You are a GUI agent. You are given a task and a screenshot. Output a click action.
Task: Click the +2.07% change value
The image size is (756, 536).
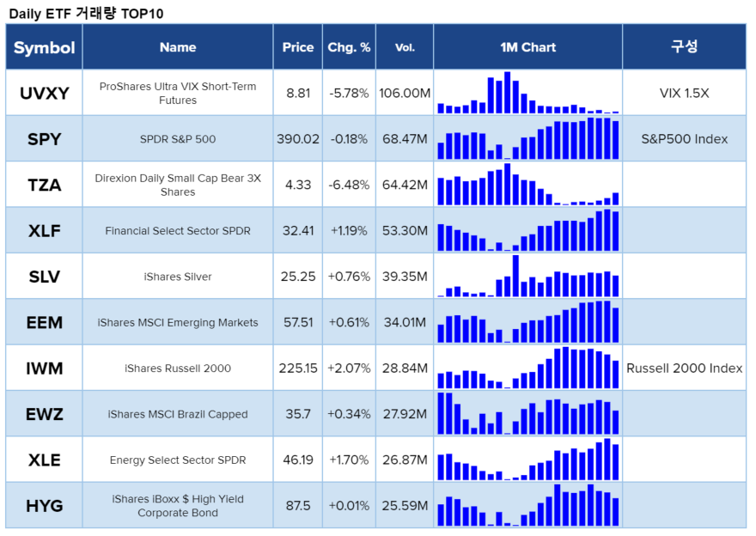[x=349, y=368]
